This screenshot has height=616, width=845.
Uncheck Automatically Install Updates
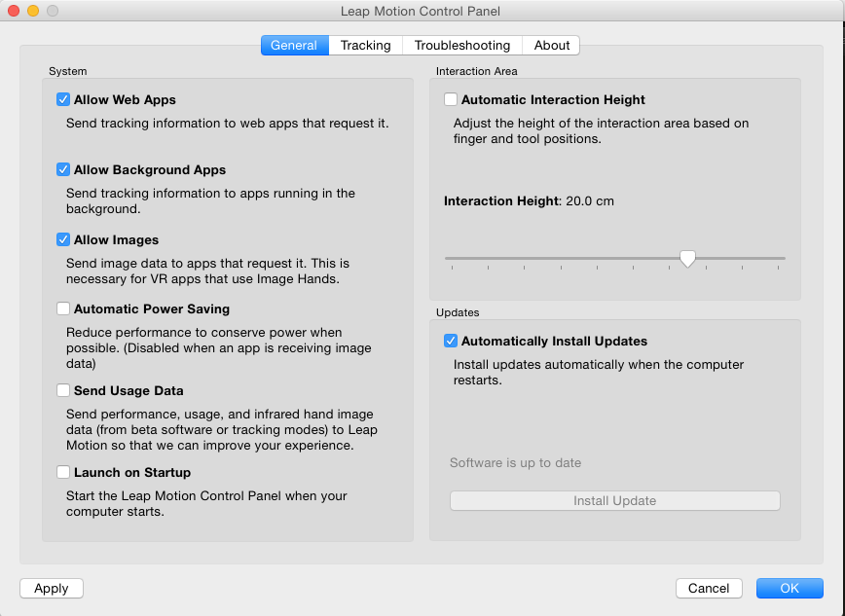[451, 341]
